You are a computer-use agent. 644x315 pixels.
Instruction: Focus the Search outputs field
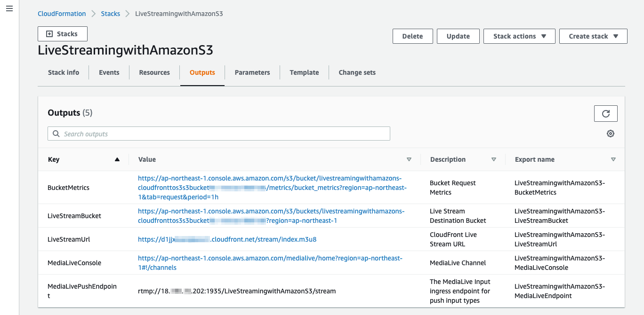pos(219,134)
